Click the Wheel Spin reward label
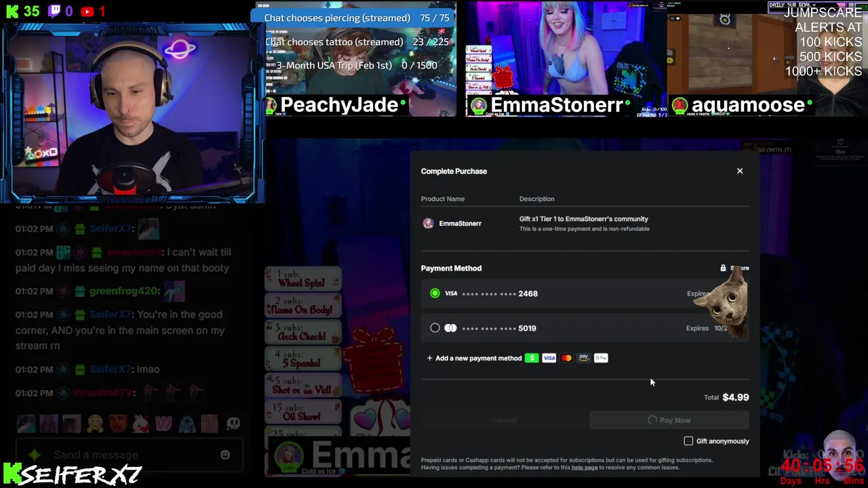 click(303, 279)
